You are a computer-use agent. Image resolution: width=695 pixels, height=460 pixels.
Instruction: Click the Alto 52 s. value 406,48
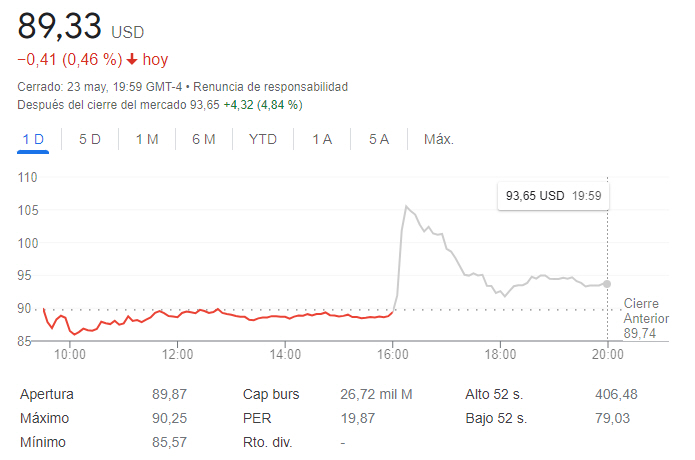(x=609, y=394)
